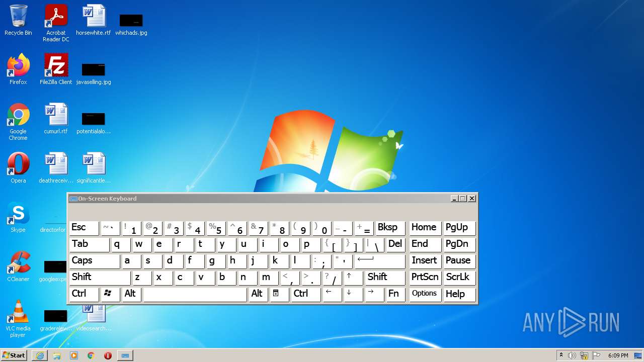Click the Start button on taskbar
The width and height of the screenshot is (644, 362).
point(14,355)
